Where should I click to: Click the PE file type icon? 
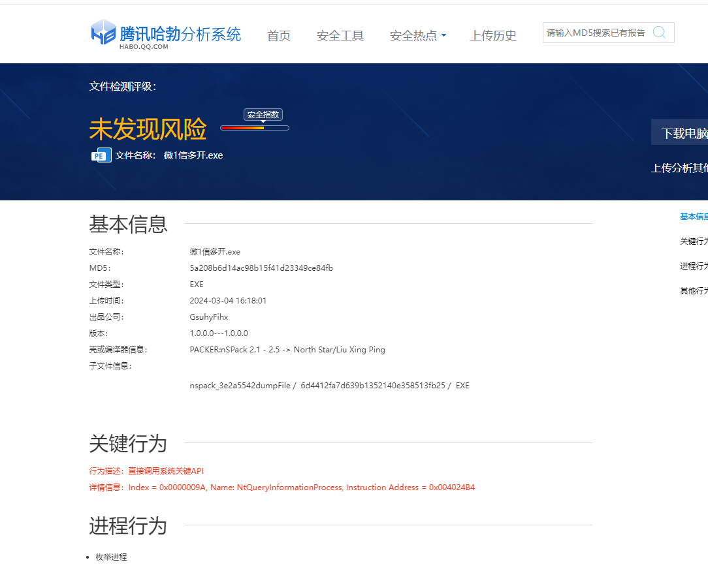(101, 156)
